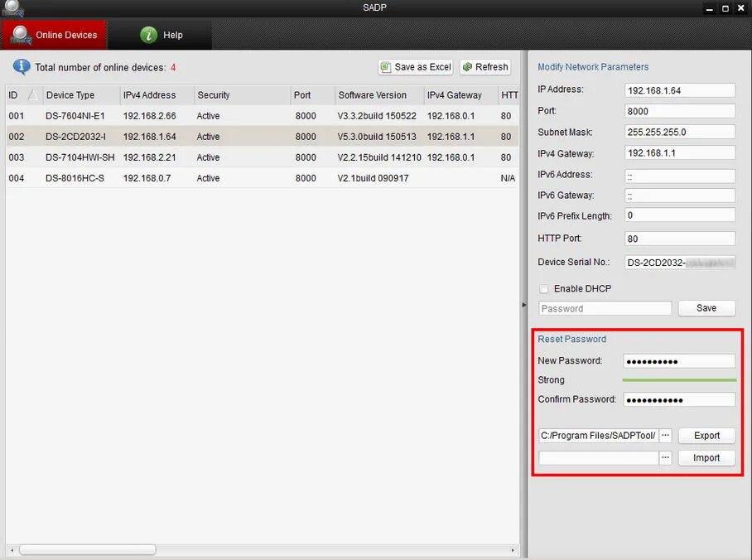This screenshot has width=752, height=560.
Task: Click the Confirm Password field
Action: tap(679, 399)
